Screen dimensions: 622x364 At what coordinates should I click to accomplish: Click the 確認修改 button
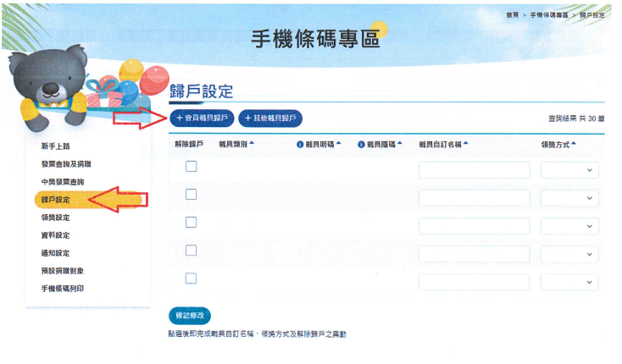coord(190,316)
